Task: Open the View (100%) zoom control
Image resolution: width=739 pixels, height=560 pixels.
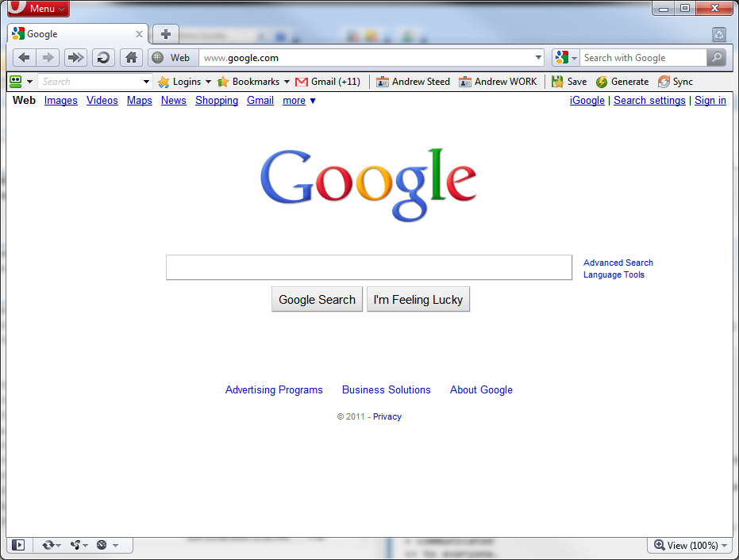Action: pyautogui.click(x=691, y=546)
